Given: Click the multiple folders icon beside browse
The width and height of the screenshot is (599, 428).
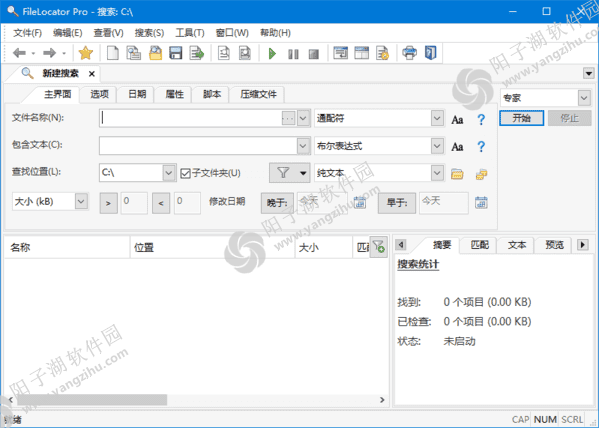Looking at the screenshot, I should point(481,174).
